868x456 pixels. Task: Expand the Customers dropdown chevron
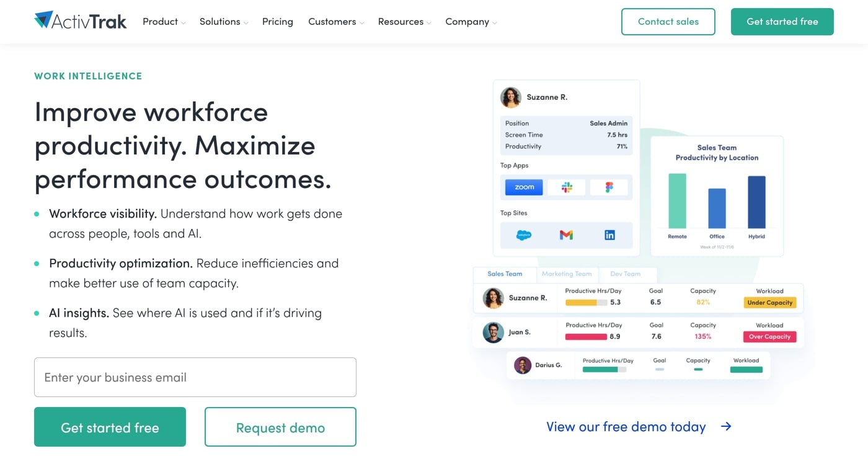[361, 23]
